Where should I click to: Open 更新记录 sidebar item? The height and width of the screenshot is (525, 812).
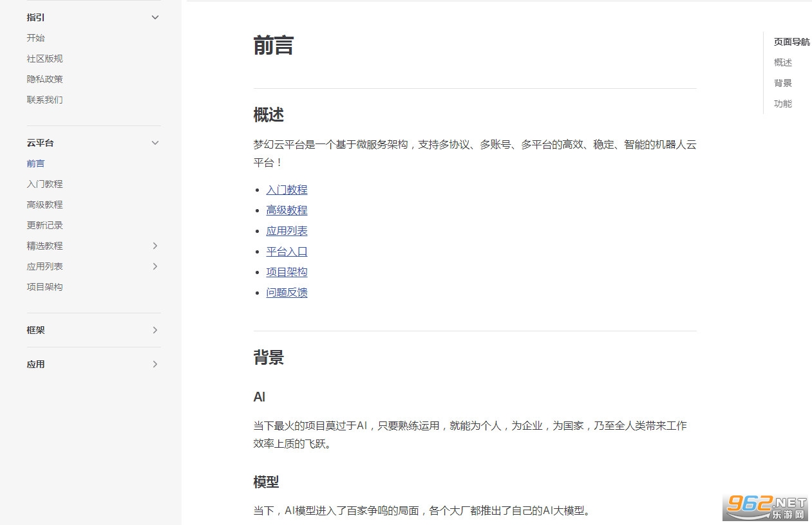point(45,225)
